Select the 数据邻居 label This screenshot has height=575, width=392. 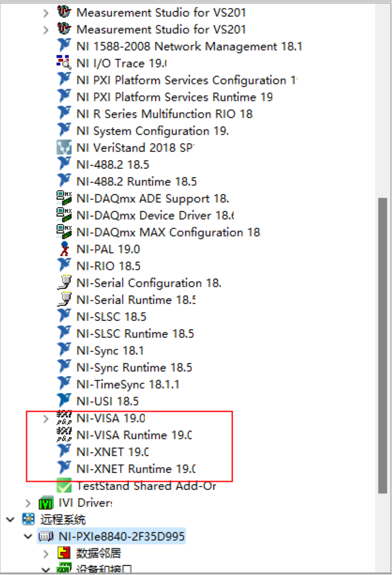coord(99,553)
